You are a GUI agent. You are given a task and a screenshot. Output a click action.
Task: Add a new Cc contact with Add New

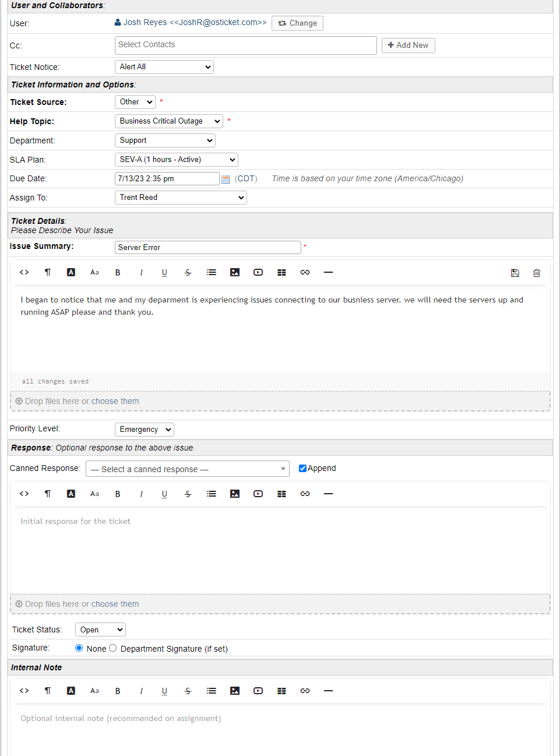[408, 45]
